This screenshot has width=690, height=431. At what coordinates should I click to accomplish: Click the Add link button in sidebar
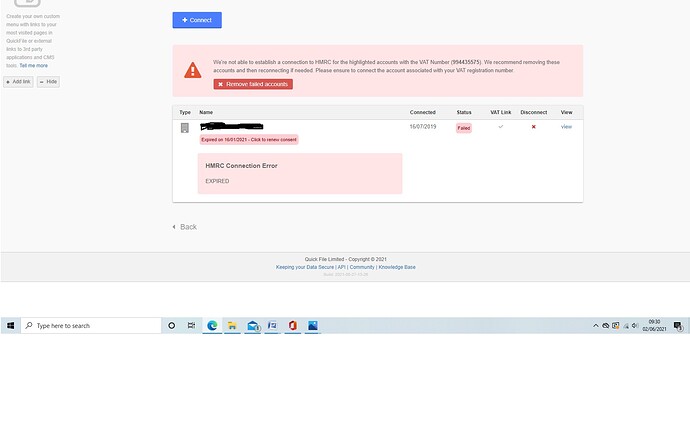pyautogui.click(x=18, y=82)
